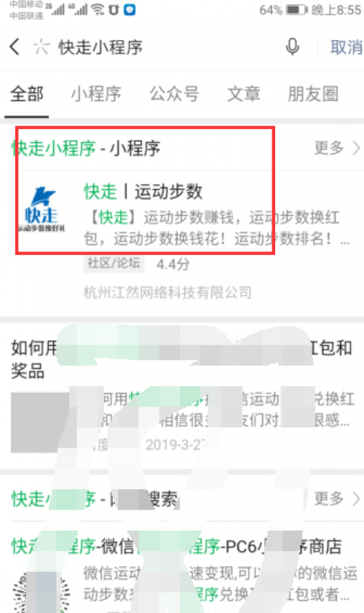
Task: Check the battery icon in status bar
Action: point(297,9)
